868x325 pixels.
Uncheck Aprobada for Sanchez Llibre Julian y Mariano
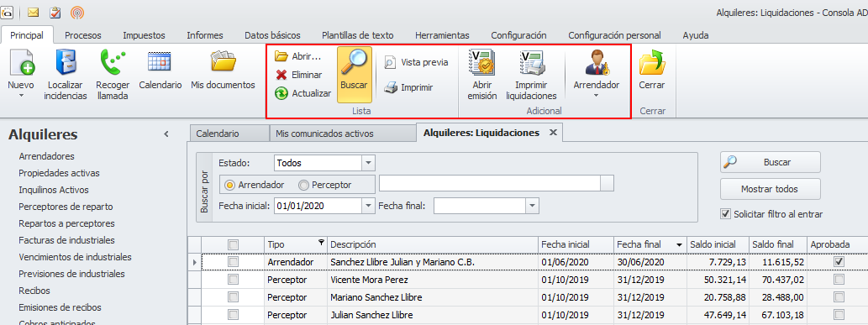point(839,261)
